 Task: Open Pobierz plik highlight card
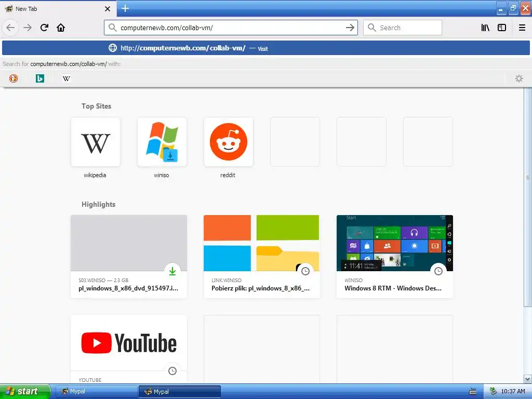262,257
